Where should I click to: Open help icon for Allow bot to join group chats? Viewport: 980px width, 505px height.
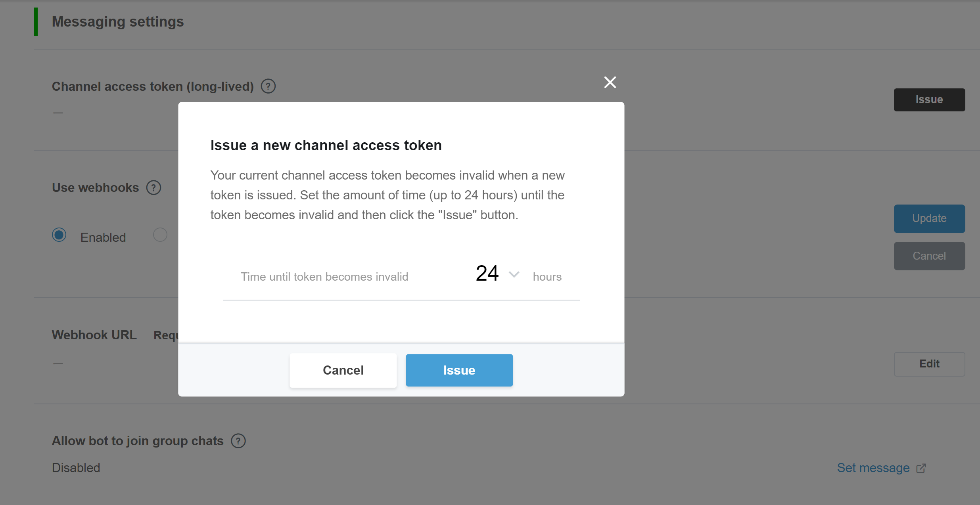coord(238,441)
